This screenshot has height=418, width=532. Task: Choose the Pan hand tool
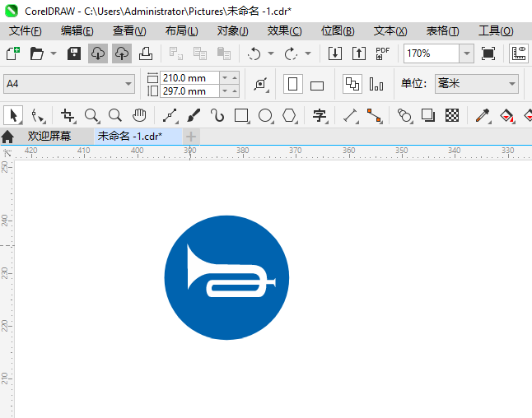pos(139,115)
